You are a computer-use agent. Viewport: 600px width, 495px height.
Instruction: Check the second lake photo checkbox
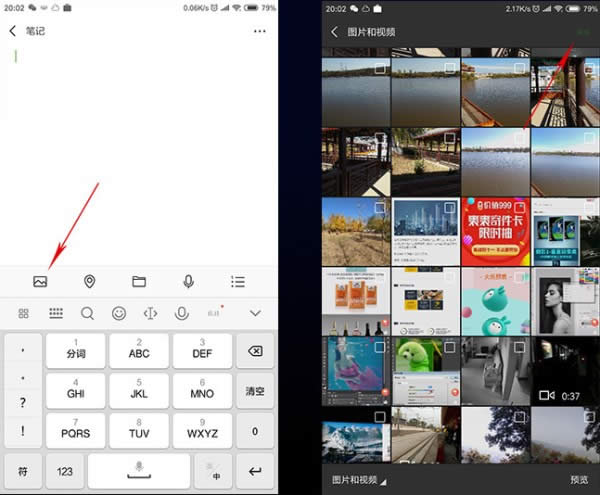coord(450,68)
